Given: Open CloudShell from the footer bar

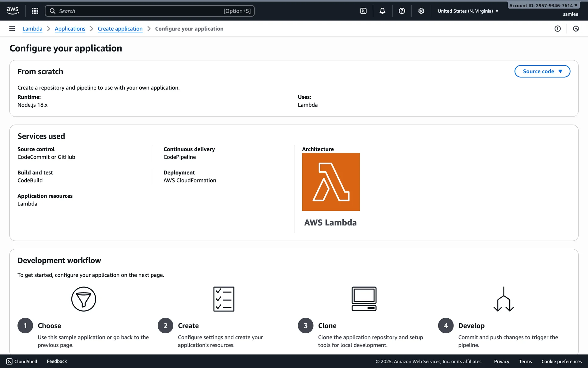Looking at the screenshot, I should click(x=22, y=361).
